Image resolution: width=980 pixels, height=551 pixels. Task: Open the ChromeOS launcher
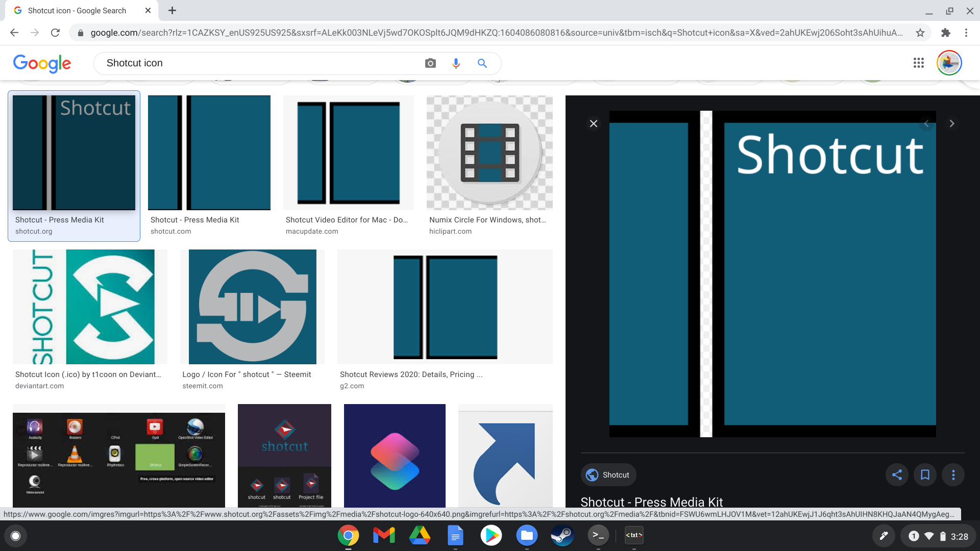pos(15,536)
